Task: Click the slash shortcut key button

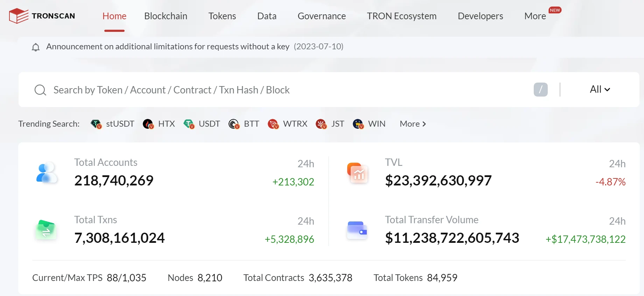Action: coord(540,90)
